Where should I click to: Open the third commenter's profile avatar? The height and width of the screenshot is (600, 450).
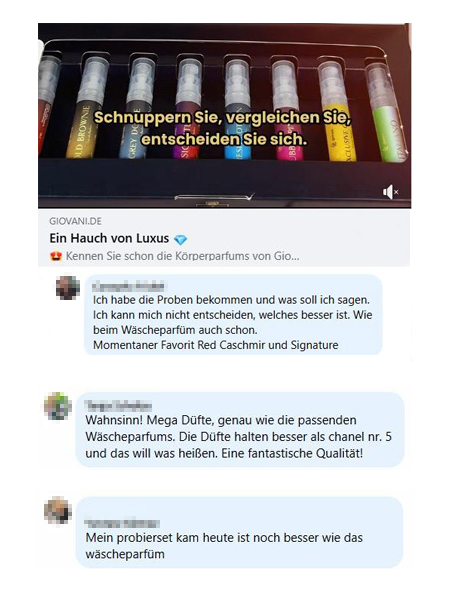[58, 511]
